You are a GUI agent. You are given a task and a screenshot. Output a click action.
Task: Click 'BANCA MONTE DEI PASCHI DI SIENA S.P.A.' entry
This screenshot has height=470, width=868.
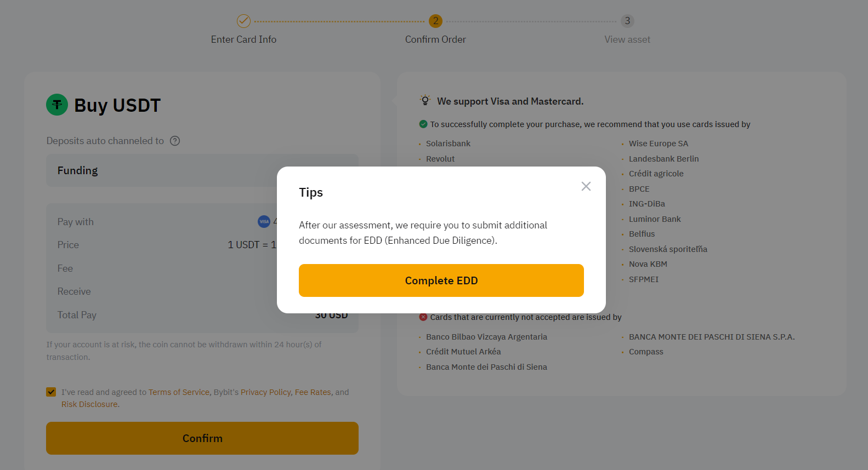(x=712, y=337)
